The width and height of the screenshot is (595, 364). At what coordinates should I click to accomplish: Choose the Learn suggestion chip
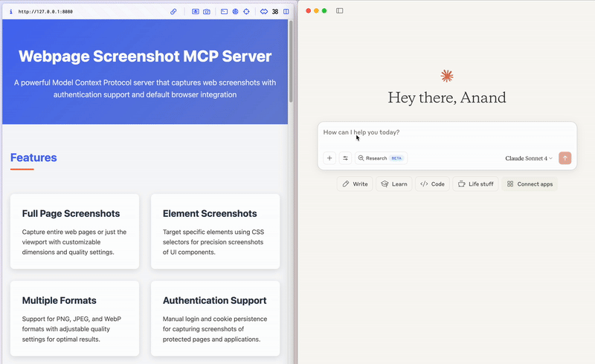pyautogui.click(x=393, y=183)
